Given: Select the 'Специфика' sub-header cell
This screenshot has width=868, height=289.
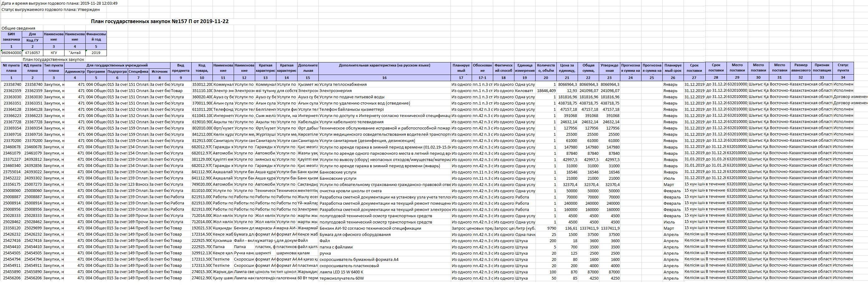Looking at the screenshot, I should [138, 71].
